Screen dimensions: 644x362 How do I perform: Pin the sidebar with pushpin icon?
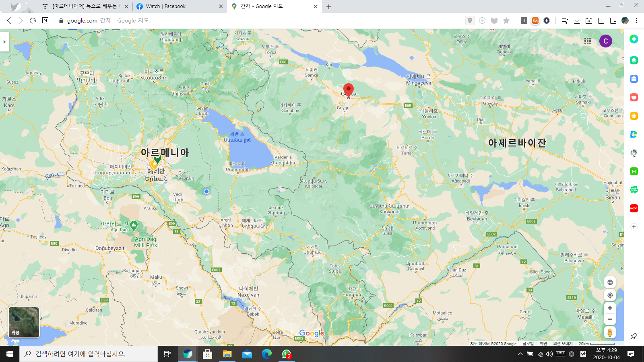634,336
